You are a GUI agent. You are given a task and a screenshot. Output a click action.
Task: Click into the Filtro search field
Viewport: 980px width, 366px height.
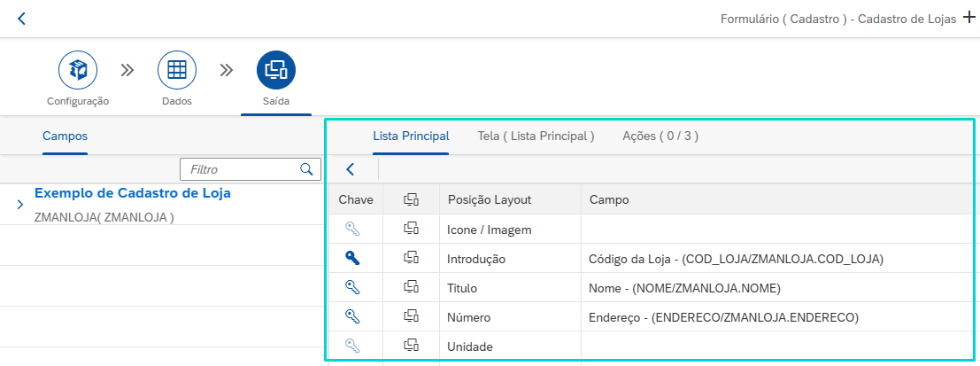(239, 169)
